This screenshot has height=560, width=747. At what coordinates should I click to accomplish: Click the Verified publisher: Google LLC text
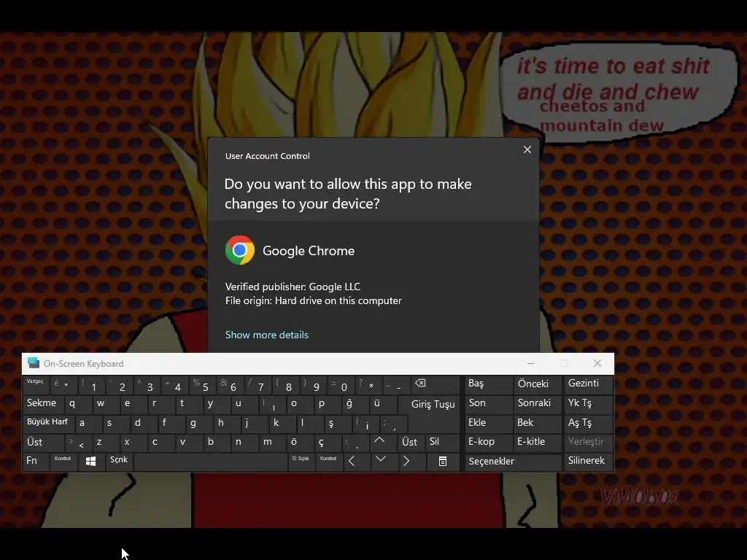[x=293, y=287]
